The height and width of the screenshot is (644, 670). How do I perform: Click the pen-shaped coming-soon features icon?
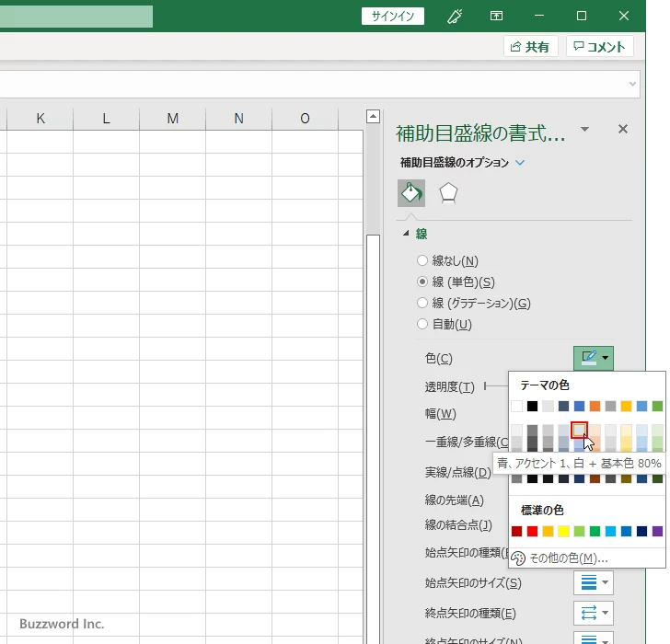click(455, 17)
